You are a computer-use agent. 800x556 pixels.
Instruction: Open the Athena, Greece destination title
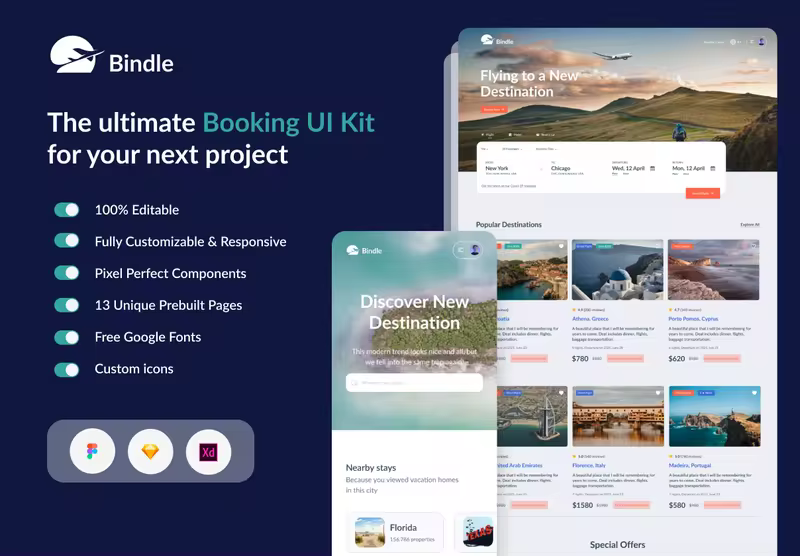point(590,318)
